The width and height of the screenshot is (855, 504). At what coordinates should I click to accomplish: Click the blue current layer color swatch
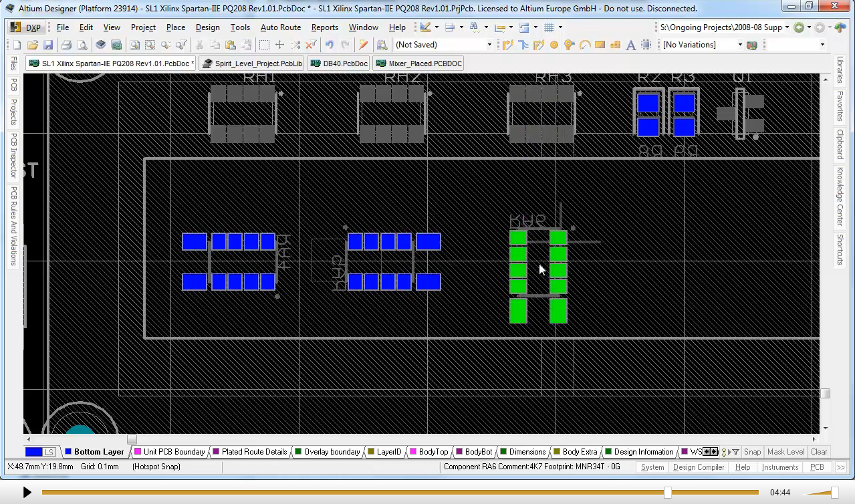[x=33, y=452]
